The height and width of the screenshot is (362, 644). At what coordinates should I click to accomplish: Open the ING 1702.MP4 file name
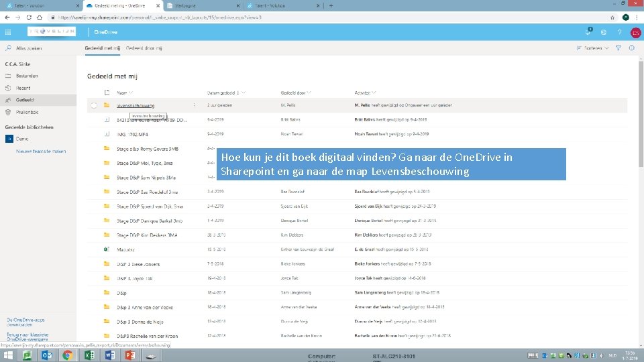(132, 134)
